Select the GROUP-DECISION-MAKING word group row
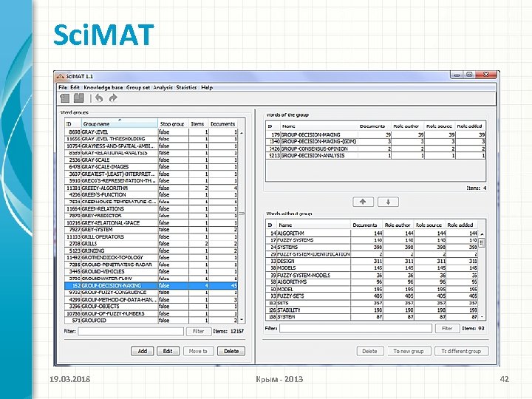The height and width of the screenshot is (399, 532). (x=151, y=286)
